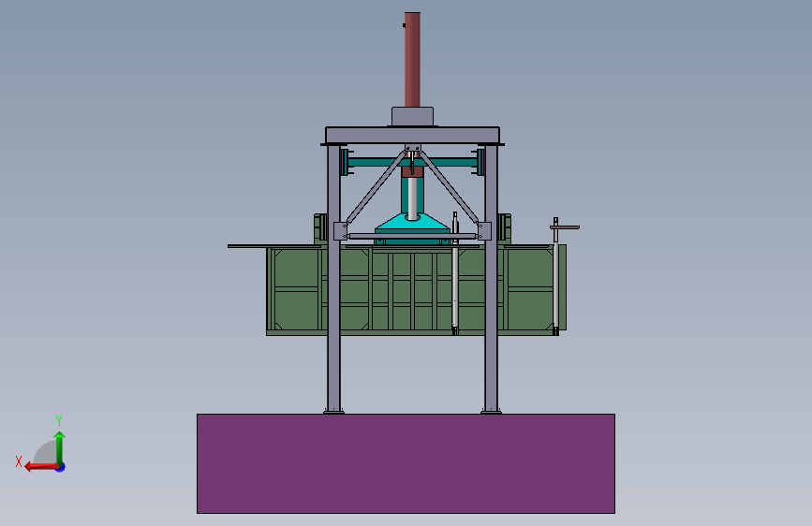Select the silver piston rod above the press head
This screenshot has width=812, height=526.
(412, 198)
